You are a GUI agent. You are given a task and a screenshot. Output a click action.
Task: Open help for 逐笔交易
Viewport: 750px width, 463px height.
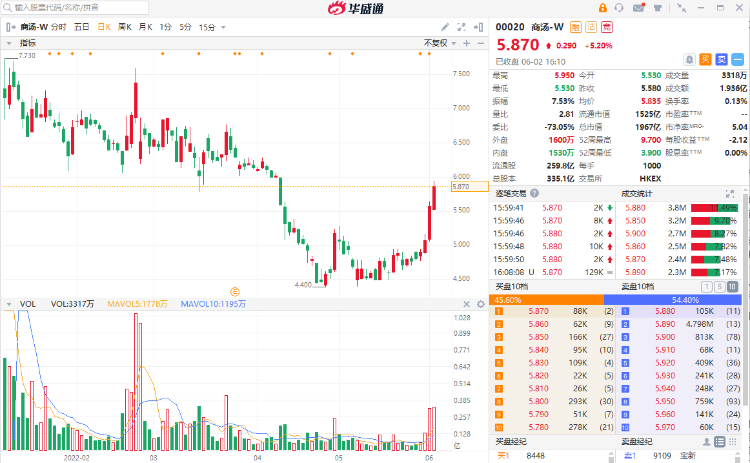534,193
